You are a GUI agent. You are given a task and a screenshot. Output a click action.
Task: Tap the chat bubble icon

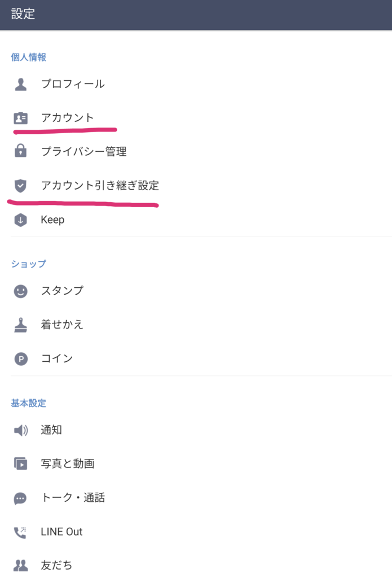(21, 498)
